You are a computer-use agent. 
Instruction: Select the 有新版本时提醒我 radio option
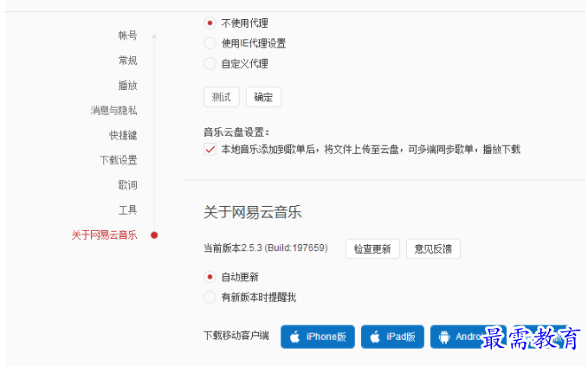tap(210, 298)
